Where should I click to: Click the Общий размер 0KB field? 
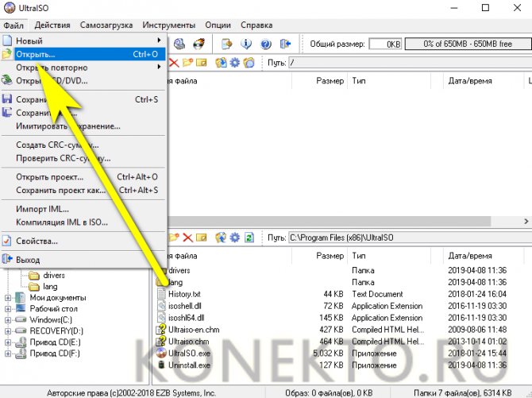(x=385, y=44)
